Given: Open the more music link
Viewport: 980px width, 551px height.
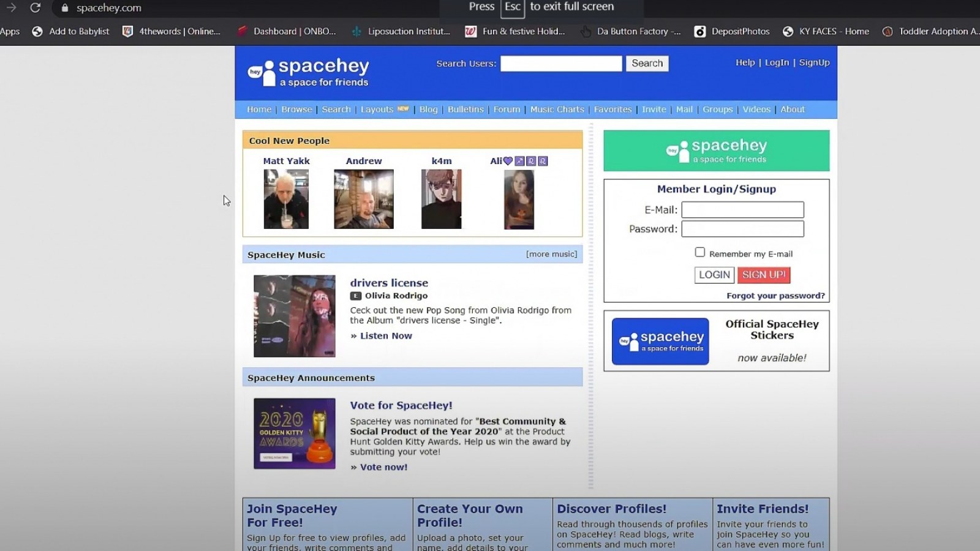Looking at the screenshot, I should click(x=551, y=254).
